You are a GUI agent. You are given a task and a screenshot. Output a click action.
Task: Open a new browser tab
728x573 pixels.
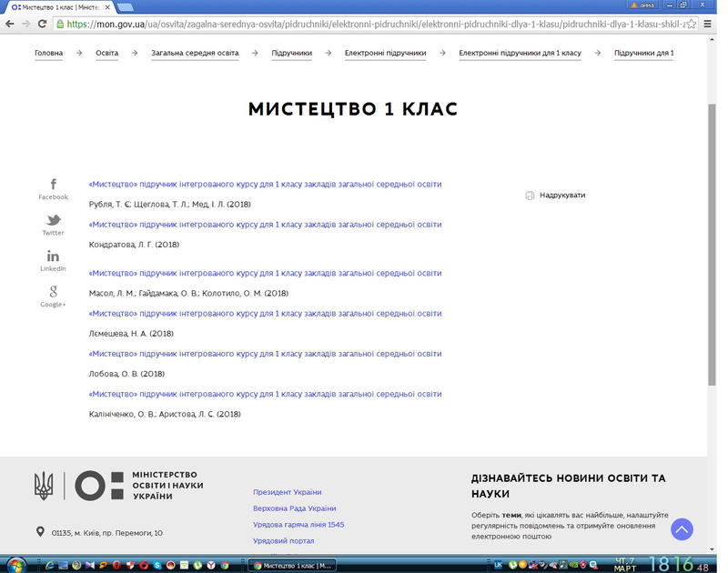pyautogui.click(x=126, y=7)
